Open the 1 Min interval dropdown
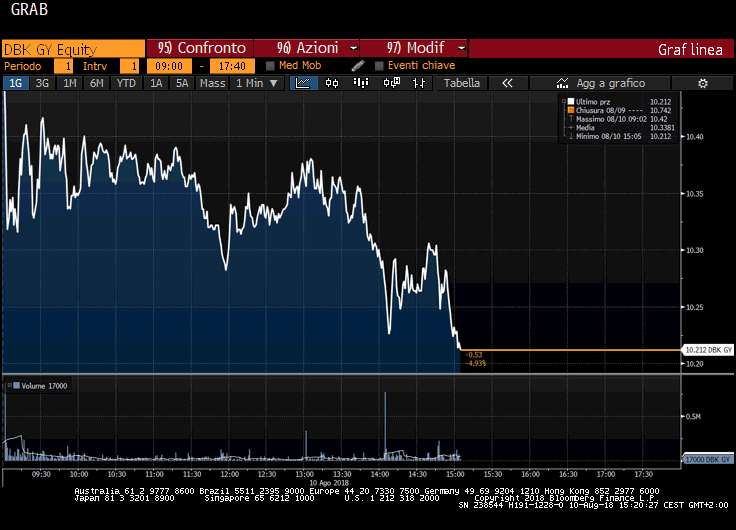This screenshot has width=736, height=530. tap(257, 83)
